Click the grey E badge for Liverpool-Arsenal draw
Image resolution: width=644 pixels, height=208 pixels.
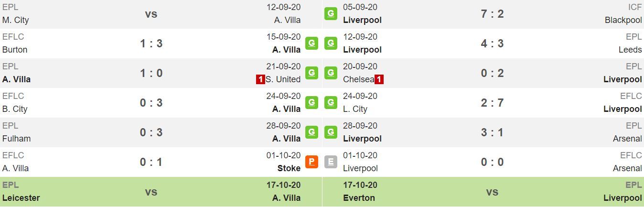tap(331, 162)
